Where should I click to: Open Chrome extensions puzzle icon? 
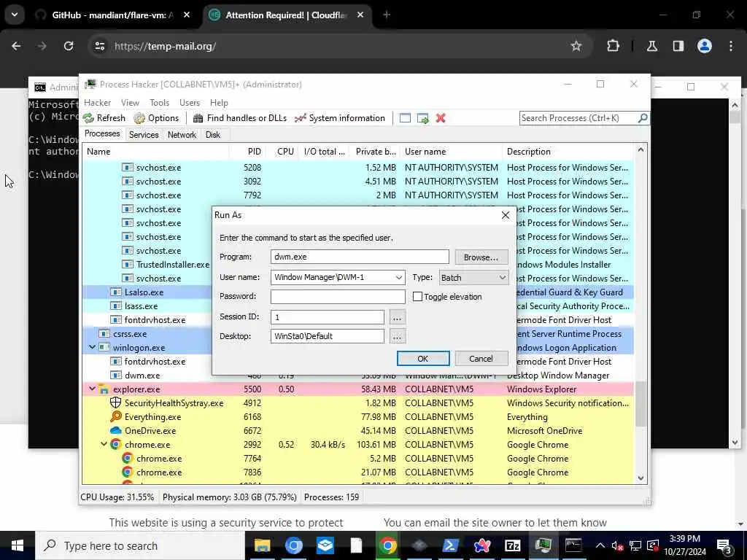(613, 46)
